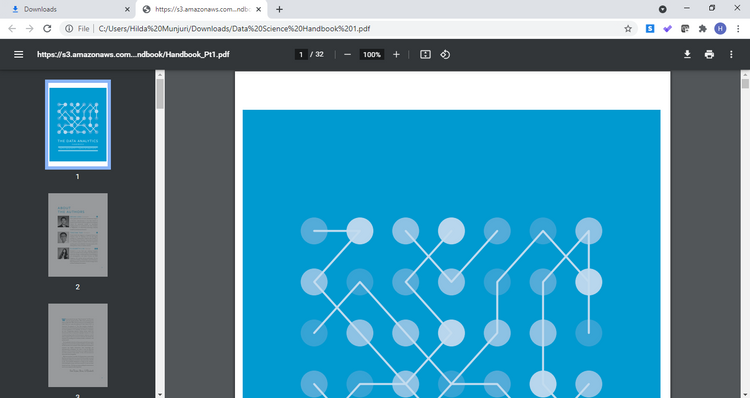Screen dimensions: 750x398
Task: Select the page 2 thumbnail
Action: pos(78,235)
